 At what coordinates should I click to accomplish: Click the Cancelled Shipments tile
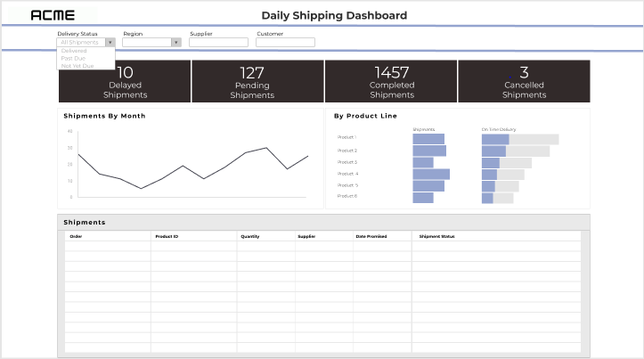tap(524, 81)
